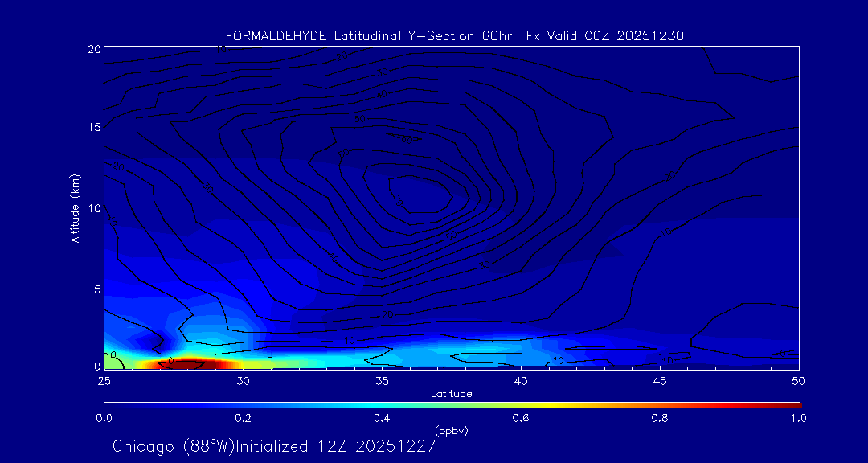Click the 15 km altitude tick label

click(92, 128)
